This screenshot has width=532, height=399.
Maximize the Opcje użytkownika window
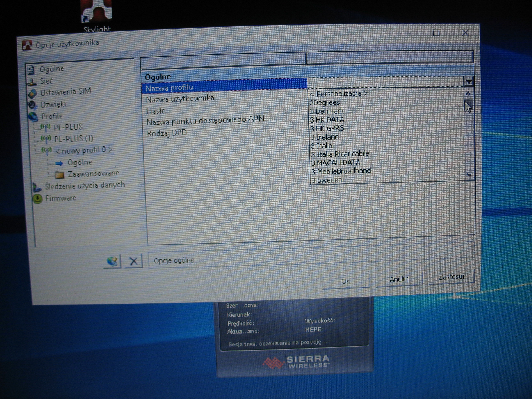pos(436,33)
